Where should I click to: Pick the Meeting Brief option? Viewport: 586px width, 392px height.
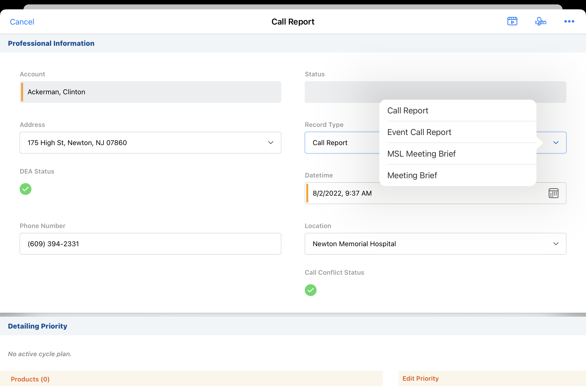pyautogui.click(x=412, y=175)
